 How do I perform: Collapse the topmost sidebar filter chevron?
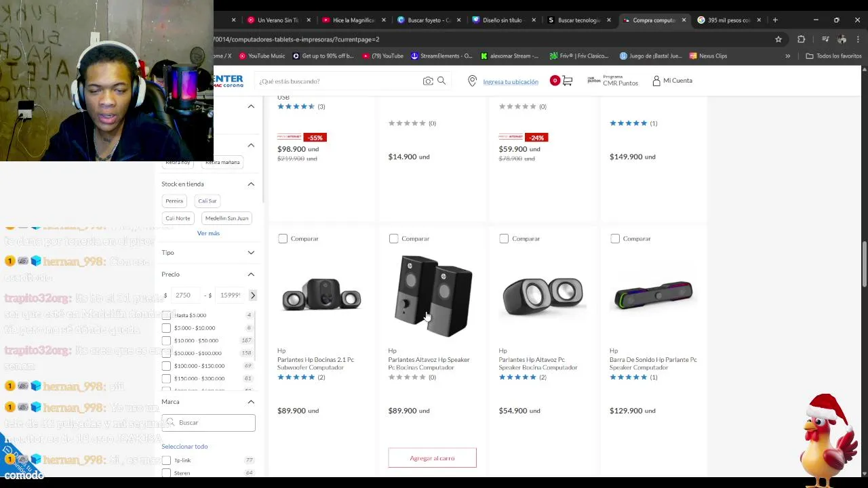pyautogui.click(x=251, y=106)
